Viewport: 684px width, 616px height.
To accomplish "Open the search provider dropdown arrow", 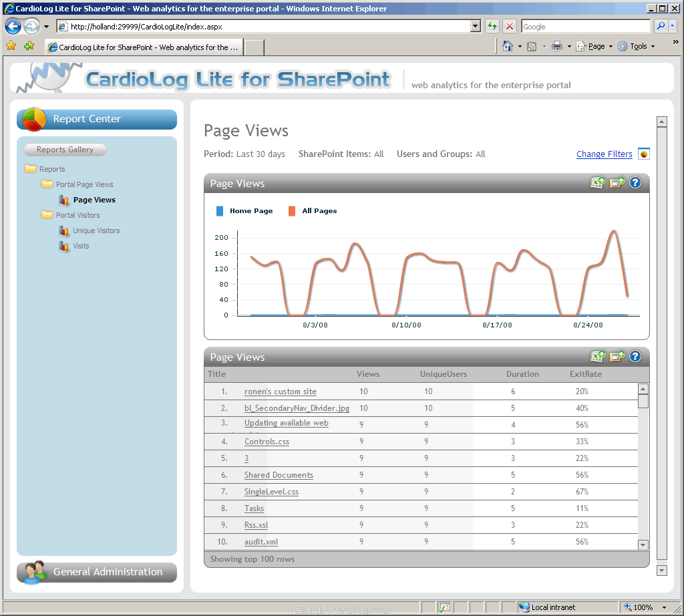I will pos(672,26).
